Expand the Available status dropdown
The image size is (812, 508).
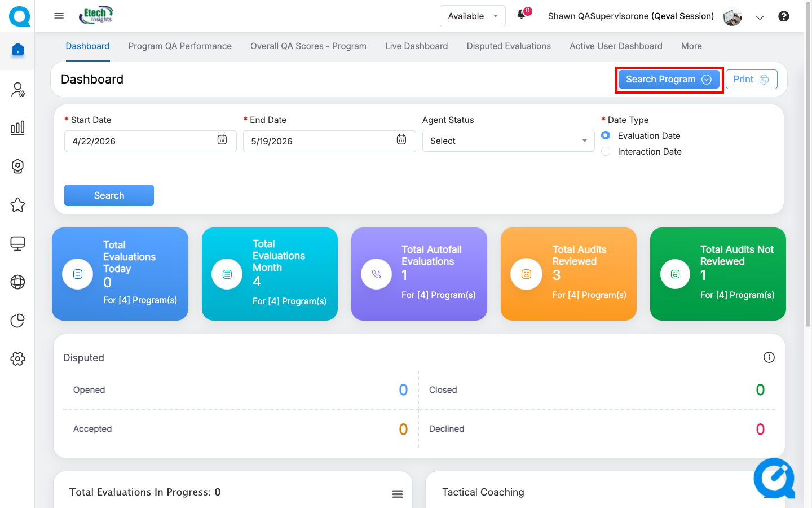(473, 16)
